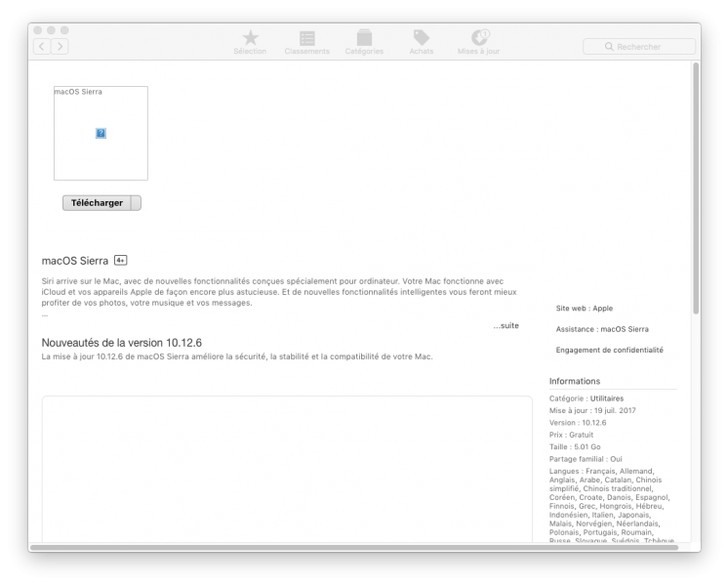Open the Site web : Apple link
The width and height of the screenshot is (728, 586).
[585, 308]
